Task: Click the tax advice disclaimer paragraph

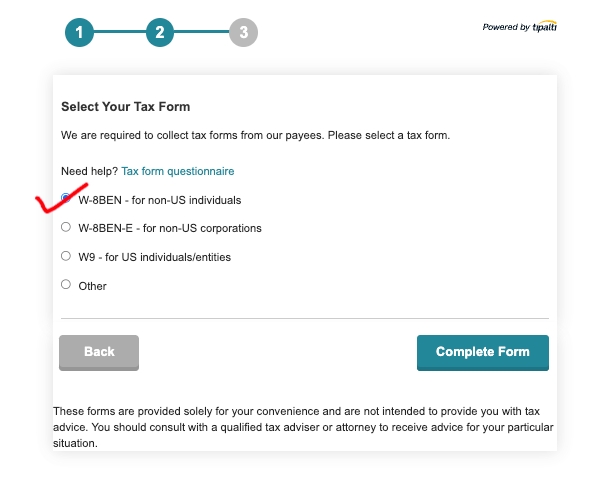Action: (x=303, y=427)
